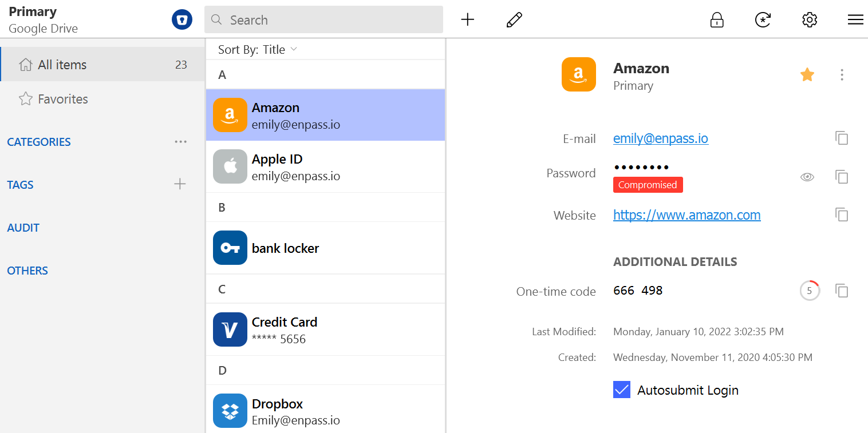The width and height of the screenshot is (868, 433).
Task: Click the 666 498 one-time code
Action: [638, 291]
